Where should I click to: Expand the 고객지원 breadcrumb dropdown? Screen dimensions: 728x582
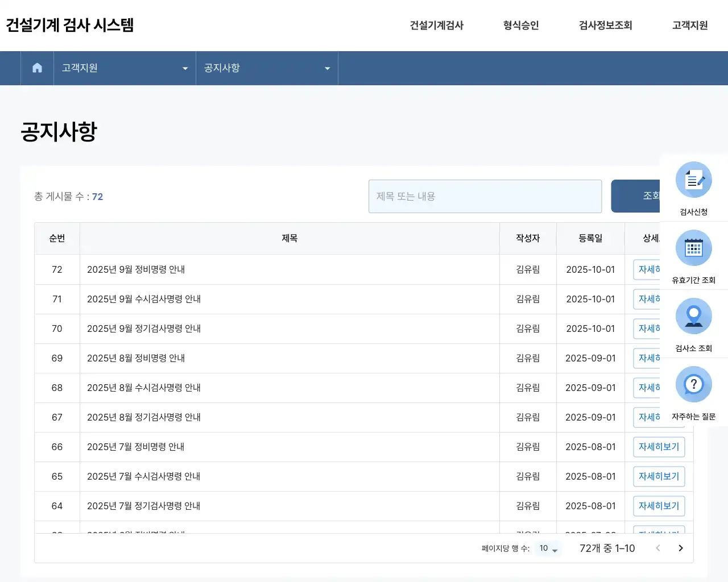click(x=184, y=68)
